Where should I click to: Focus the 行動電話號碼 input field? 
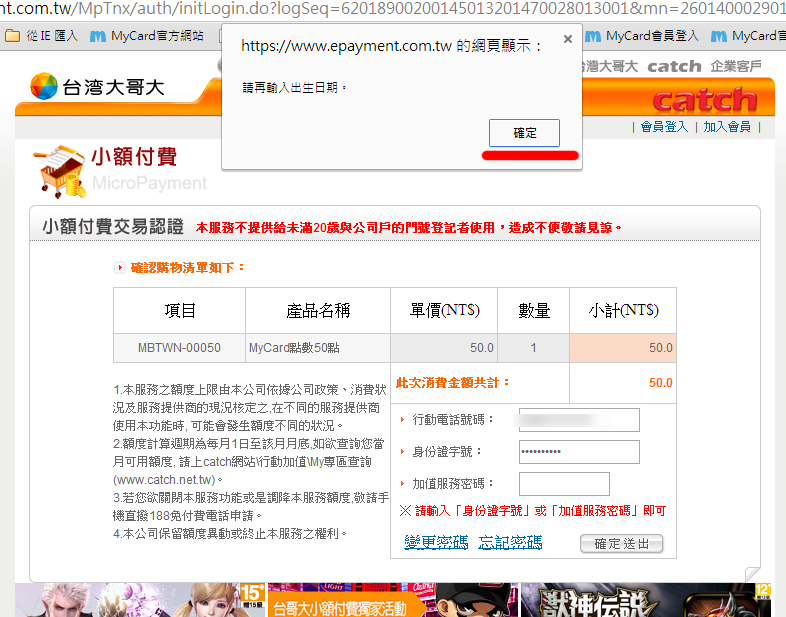pos(579,420)
